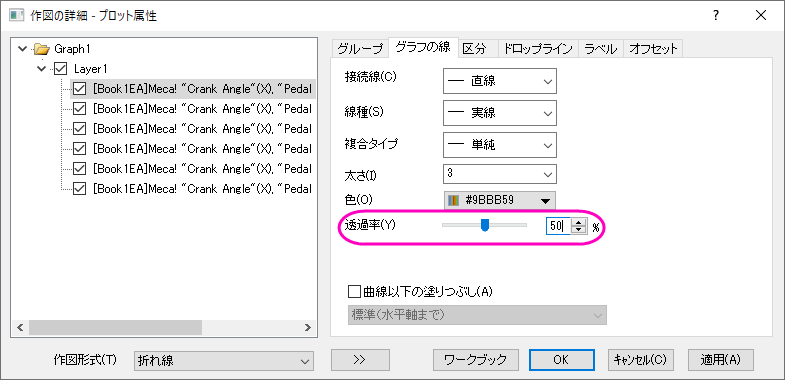Switch to the オフセット tab
The height and width of the screenshot is (380, 785).
coord(653,49)
